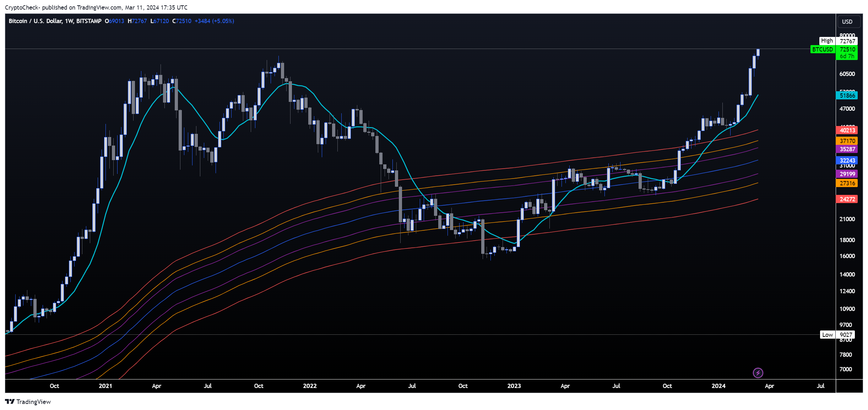868x410 pixels.
Task: Click the red 24272 band label
Action: tap(847, 199)
